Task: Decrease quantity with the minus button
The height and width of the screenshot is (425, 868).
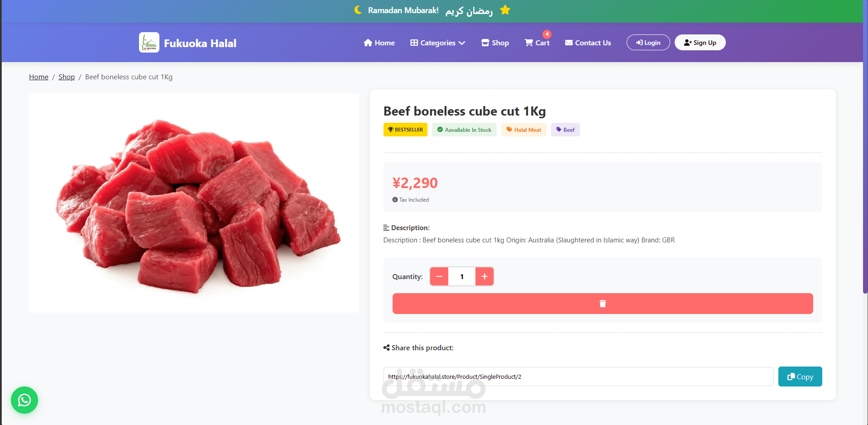Action: click(439, 276)
